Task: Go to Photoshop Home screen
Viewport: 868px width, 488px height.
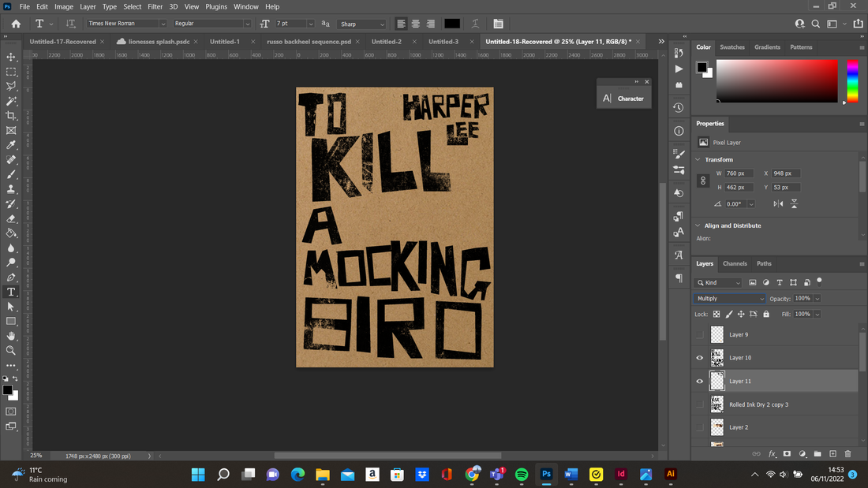Action: (16, 24)
